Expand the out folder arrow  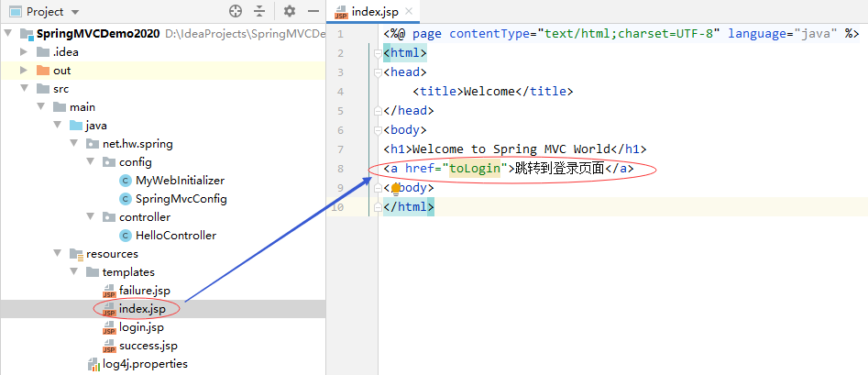23,71
